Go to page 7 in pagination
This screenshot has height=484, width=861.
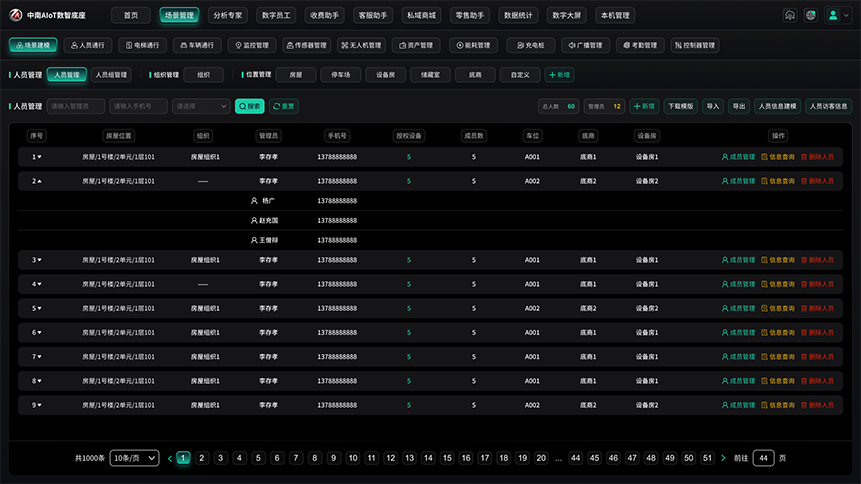pyautogui.click(x=296, y=458)
